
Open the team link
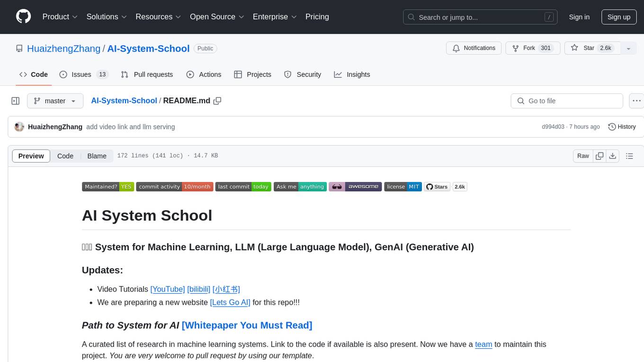coord(483,344)
